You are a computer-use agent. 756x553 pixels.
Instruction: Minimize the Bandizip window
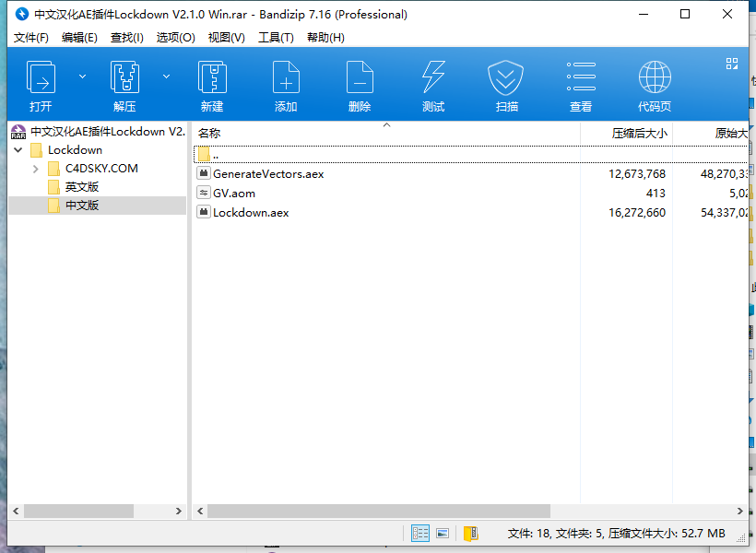coord(644,14)
